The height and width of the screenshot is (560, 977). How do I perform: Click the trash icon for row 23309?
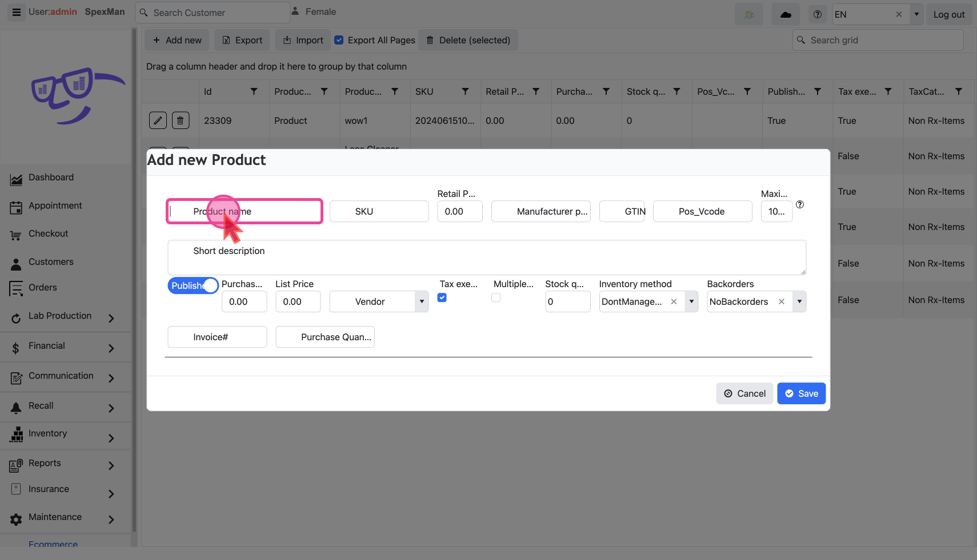point(181,120)
